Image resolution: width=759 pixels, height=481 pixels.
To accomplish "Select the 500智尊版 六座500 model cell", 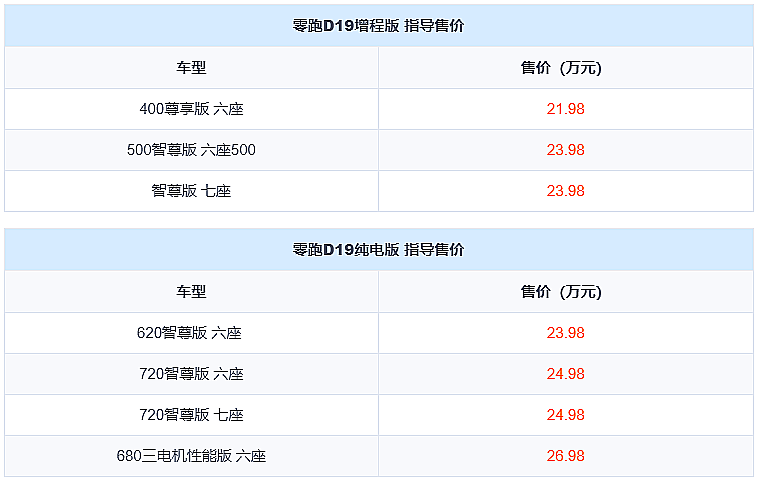I will [x=191, y=150].
